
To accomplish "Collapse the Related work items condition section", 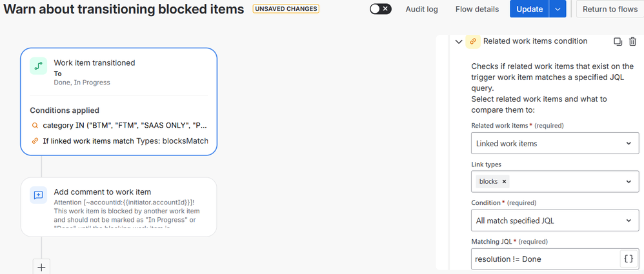I will coord(459,41).
